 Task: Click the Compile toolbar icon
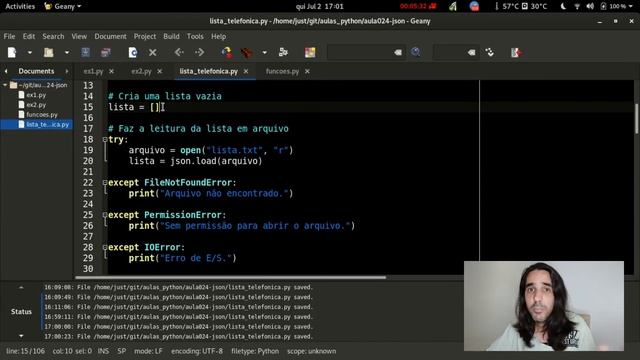(227, 52)
